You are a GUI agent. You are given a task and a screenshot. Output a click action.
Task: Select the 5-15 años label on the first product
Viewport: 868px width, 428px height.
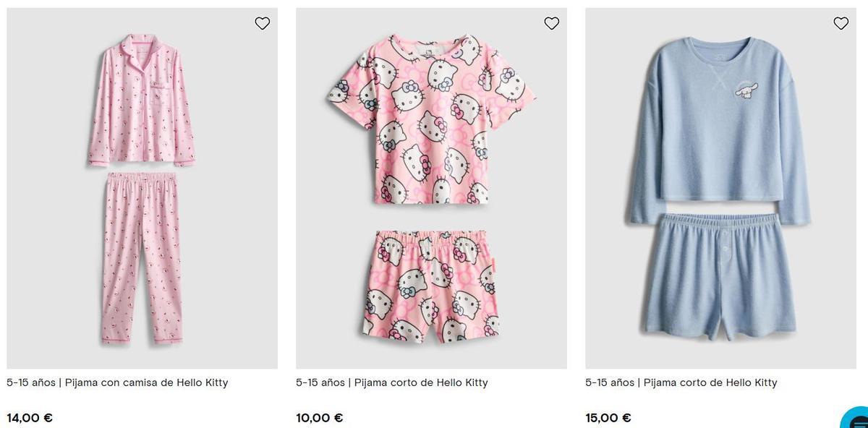(x=30, y=381)
